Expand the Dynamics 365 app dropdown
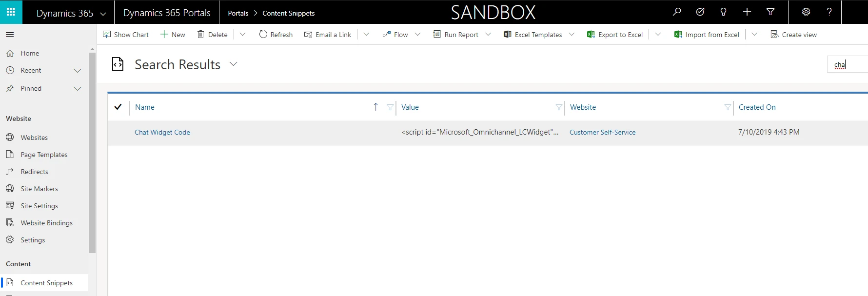Image resolution: width=868 pixels, height=296 pixels. point(103,14)
